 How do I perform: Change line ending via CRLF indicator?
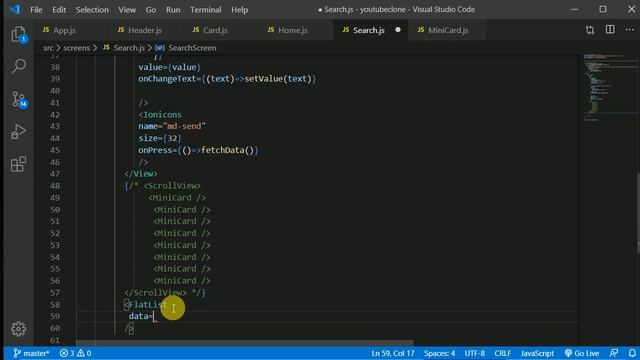(x=502, y=353)
